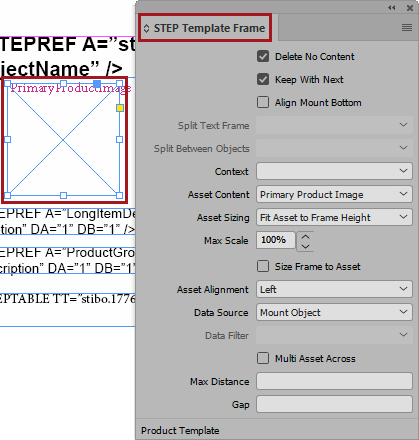This screenshot has width=419, height=440.
Task: Open the Asset Alignment dropdown
Action: [x=334, y=289]
